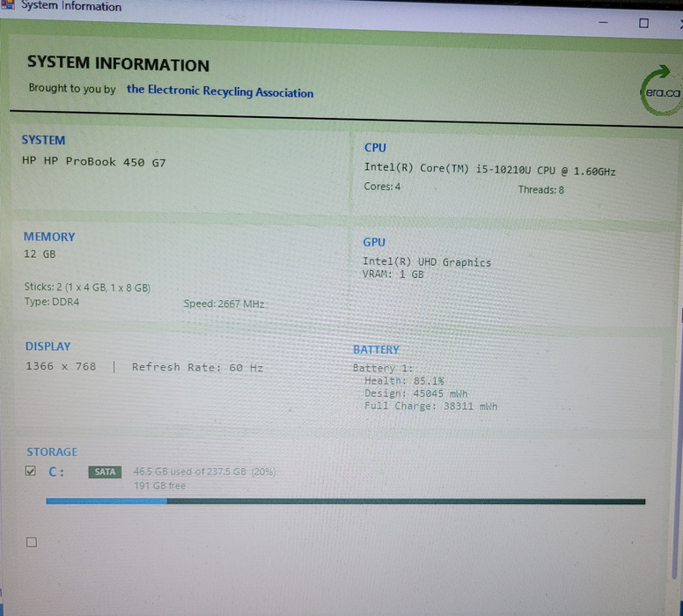Click the System Information window title text

point(71,5)
